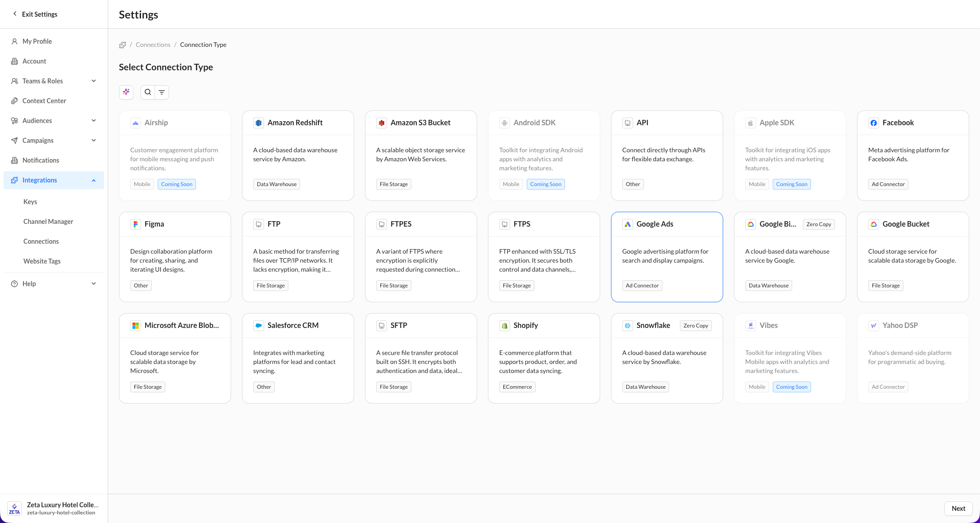Click Exit Settings
The image size is (980, 523).
[35, 14]
